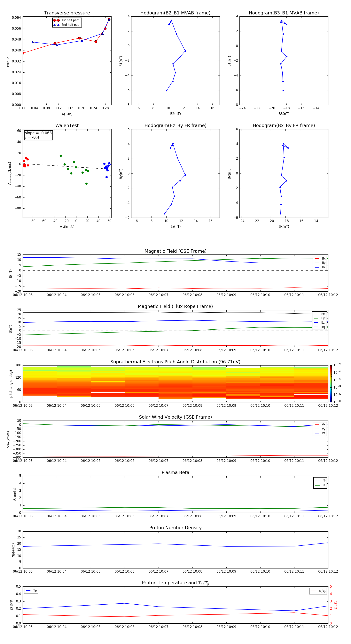Click the Bz' legend entry in Flux Rope plot

[x=320, y=323]
